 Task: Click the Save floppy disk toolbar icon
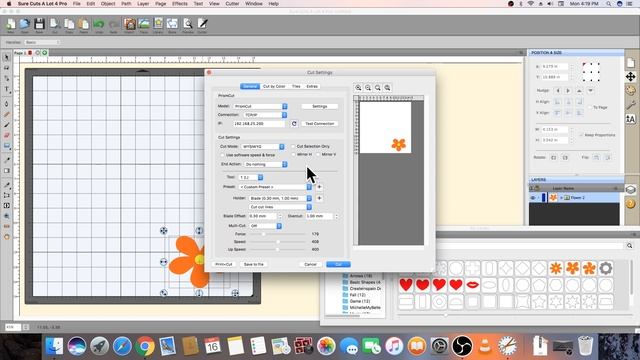[x=39, y=24]
